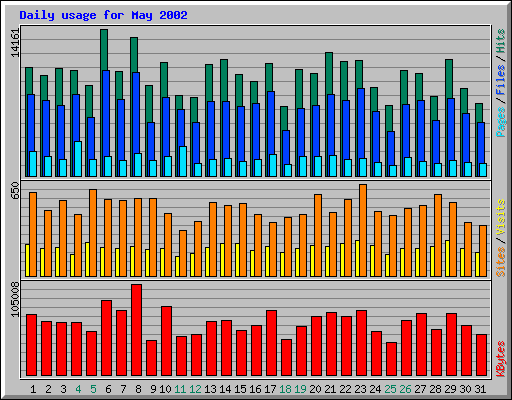Click the red KBytes bar for day 29
The height and width of the screenshot is (400, 512).
[x=451, y=345]
